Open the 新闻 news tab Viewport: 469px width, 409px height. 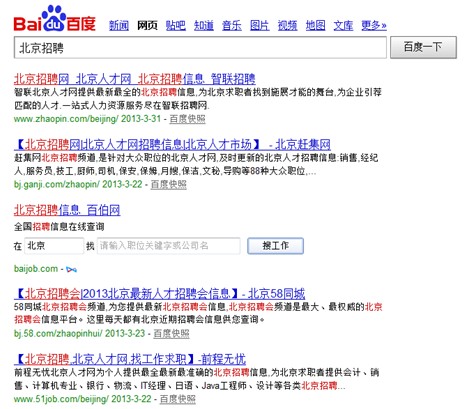point(119,25)
